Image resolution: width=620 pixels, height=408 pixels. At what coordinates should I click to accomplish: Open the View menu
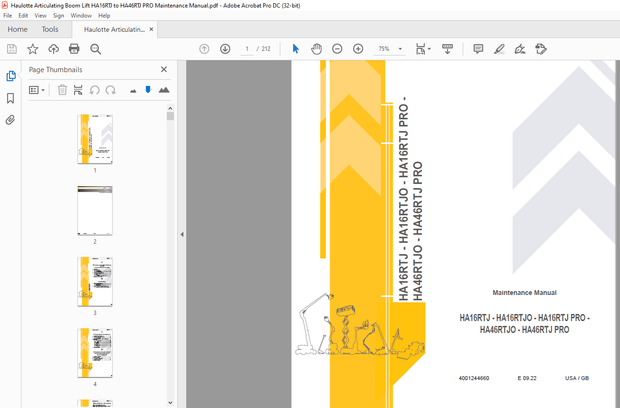[40, 15]
